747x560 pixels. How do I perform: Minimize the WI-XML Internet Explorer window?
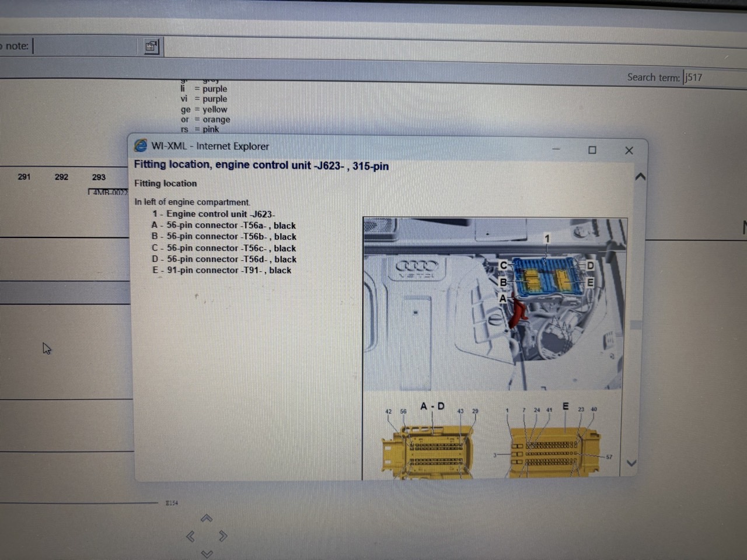556,149
